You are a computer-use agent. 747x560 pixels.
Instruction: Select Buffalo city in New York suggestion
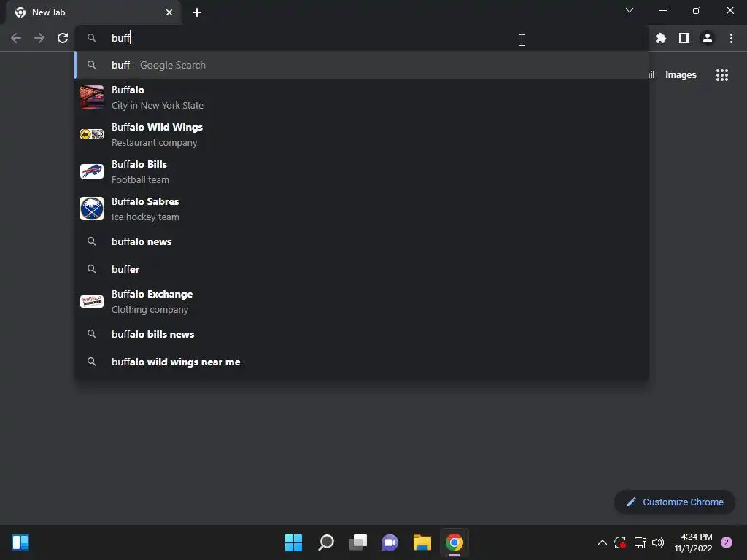(362, 97)
